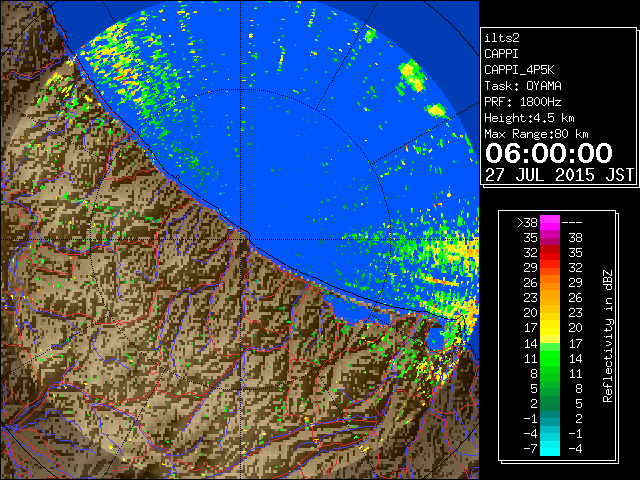Select the '27 JUL 2015 JST' date

[x=559, y=175]
